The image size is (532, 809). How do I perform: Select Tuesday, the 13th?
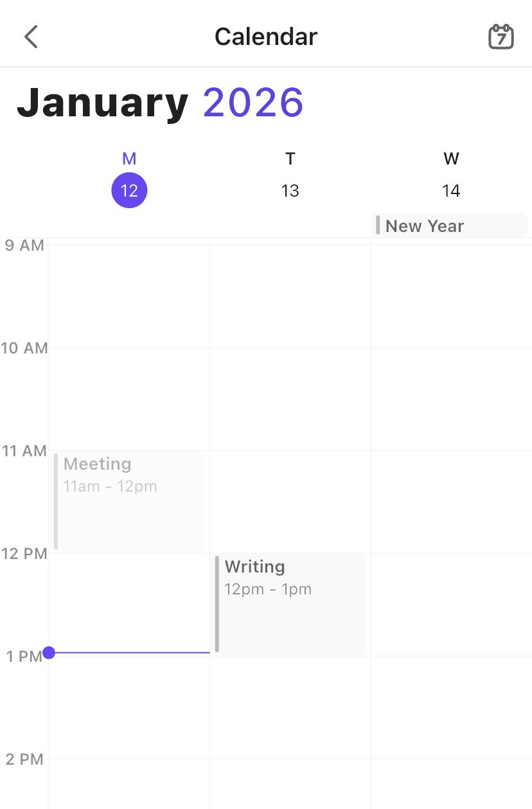290,190
